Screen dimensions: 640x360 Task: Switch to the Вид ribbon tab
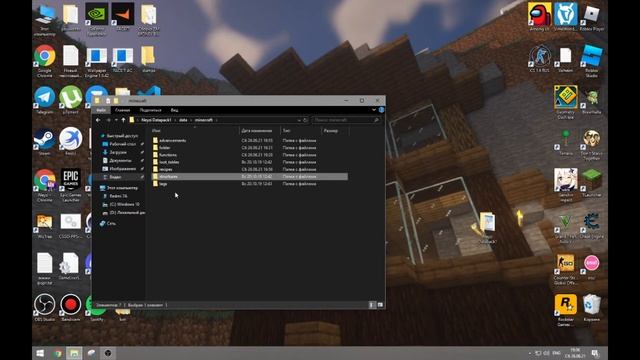click(174, 110)
